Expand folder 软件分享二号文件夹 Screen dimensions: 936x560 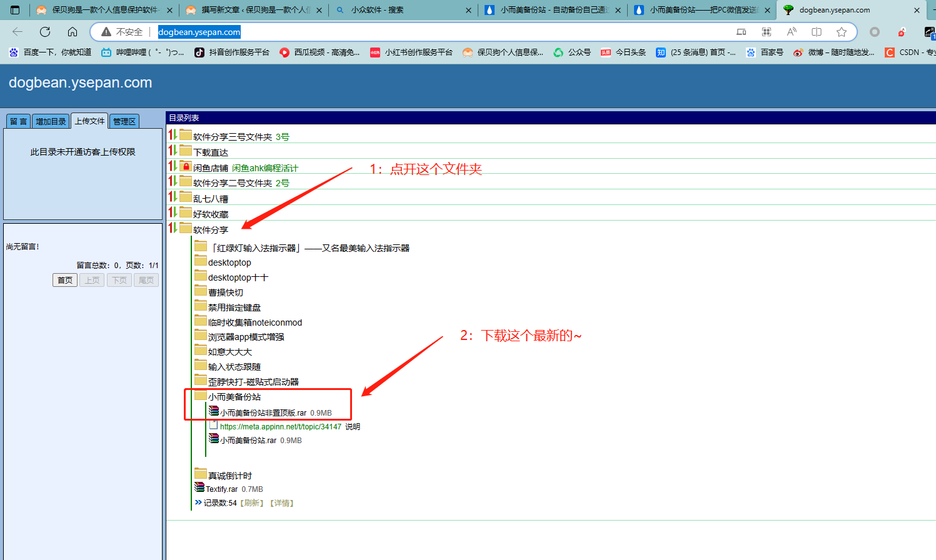coord(233,182)
